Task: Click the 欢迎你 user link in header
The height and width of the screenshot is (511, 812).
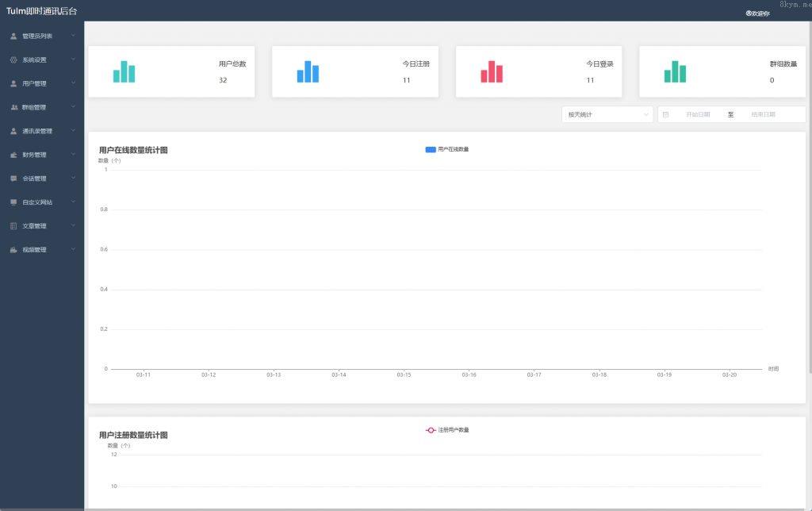Action: click(x=757, y=13)
